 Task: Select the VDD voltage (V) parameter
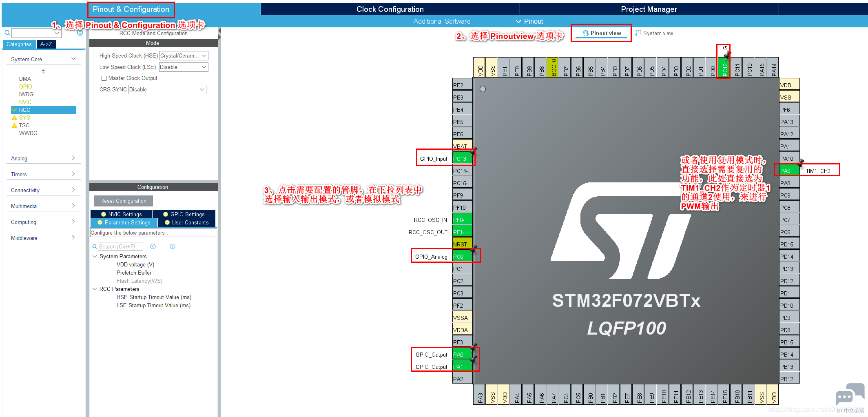[x=135, y=264]
